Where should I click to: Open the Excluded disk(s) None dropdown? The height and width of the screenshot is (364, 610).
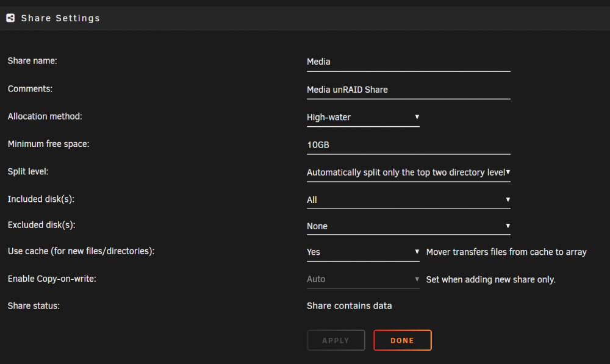409,226
